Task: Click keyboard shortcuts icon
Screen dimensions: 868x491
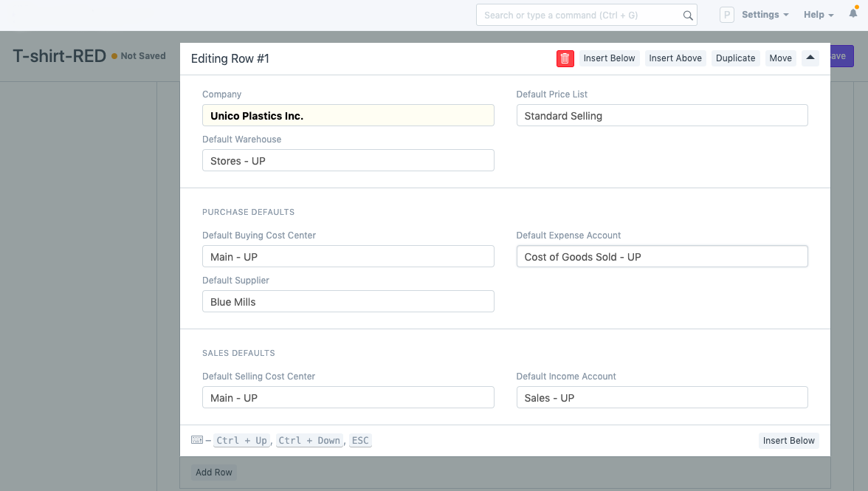Action: pos(196,440)
